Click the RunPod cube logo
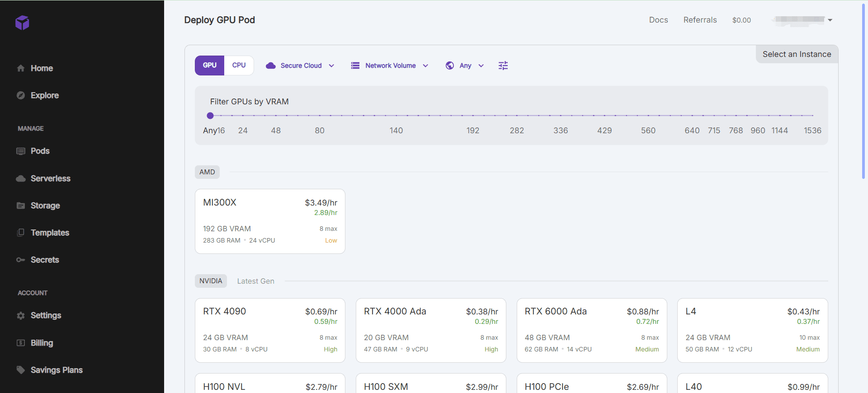This screenshot has width=868, height=393. coord(22,23)
